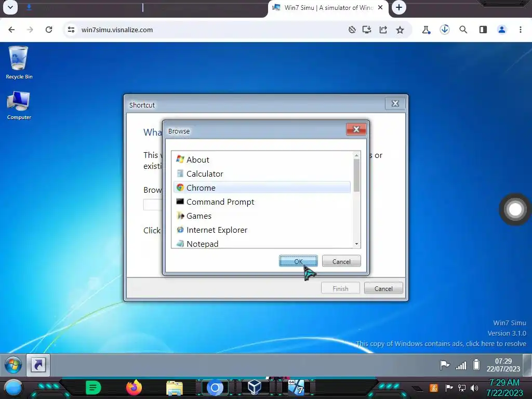Click the simulator network signal icon
532x399 pixels.
pos(461,365)
